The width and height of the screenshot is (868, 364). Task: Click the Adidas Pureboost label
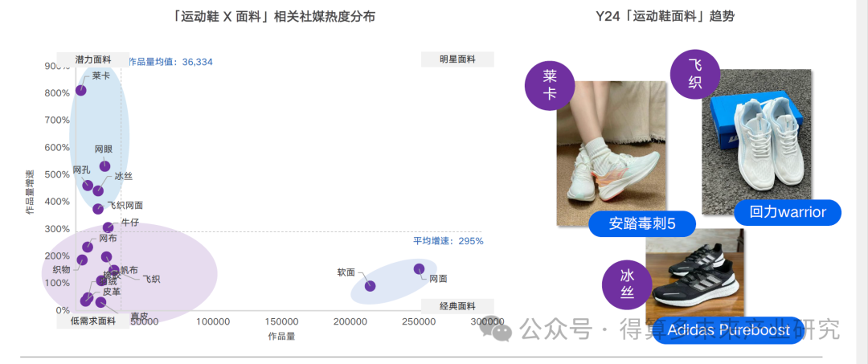728,330
